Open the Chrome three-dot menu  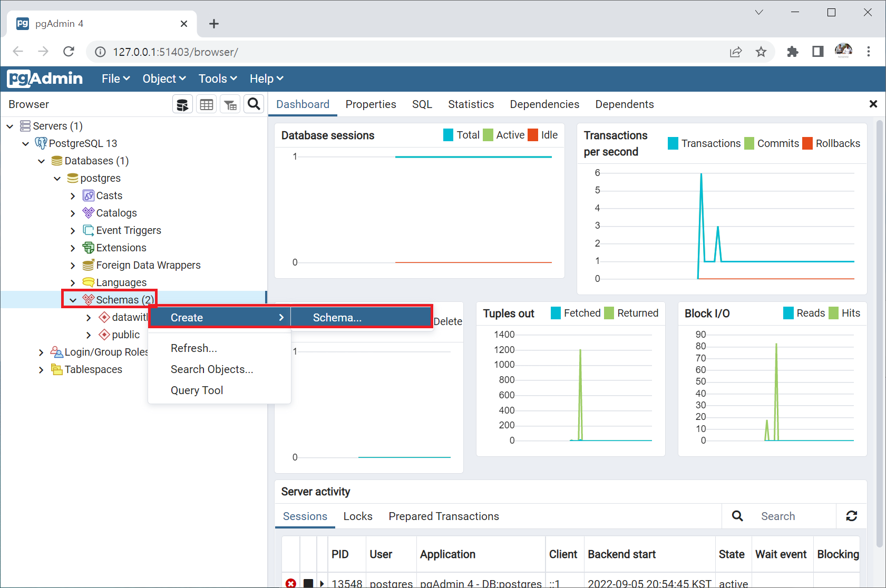pyautogui.click(x=869, y=52)
